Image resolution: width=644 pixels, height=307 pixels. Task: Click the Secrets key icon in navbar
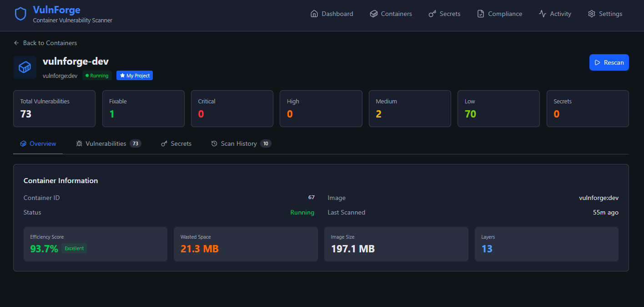(x=432, y=14)
